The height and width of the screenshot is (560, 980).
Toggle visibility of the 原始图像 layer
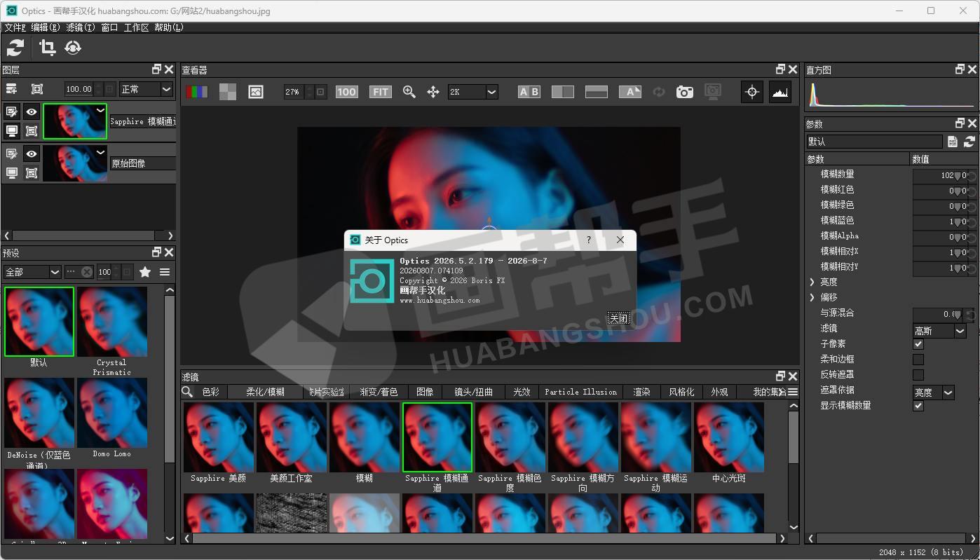point(32,153)
